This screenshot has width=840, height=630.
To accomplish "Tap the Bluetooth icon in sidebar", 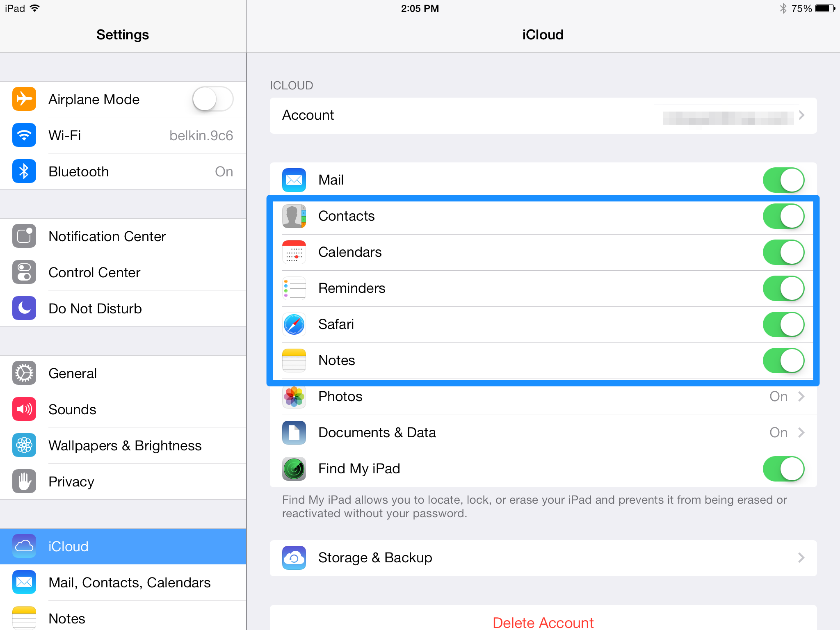I will pos(24,171).
